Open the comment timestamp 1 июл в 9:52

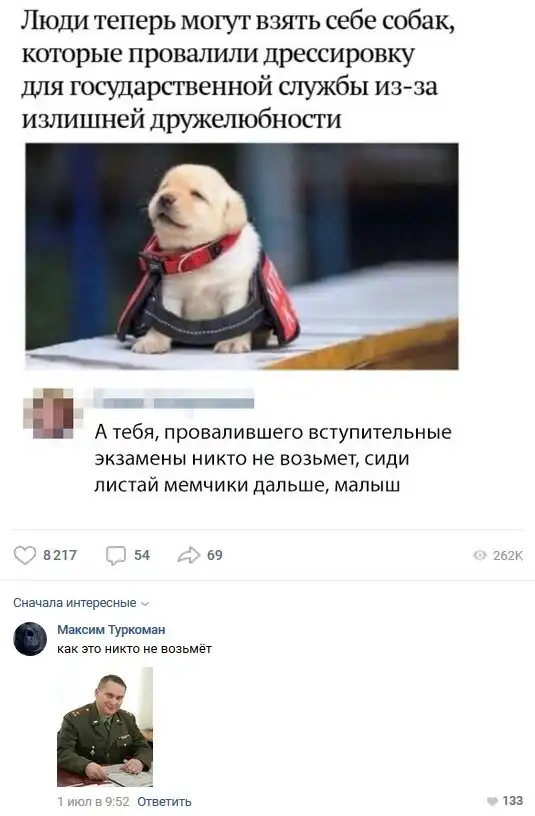(93, 801)
